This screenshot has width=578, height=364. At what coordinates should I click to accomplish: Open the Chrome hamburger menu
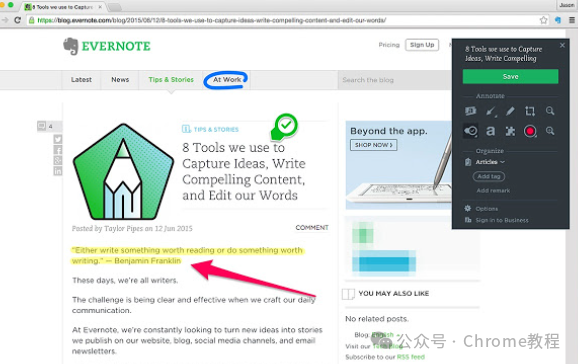[x=572, y=20]
